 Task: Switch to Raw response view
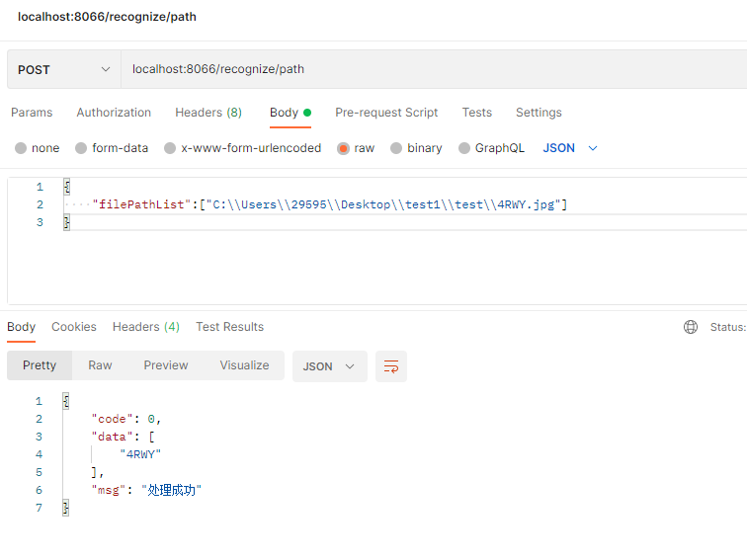pos(100,365)
